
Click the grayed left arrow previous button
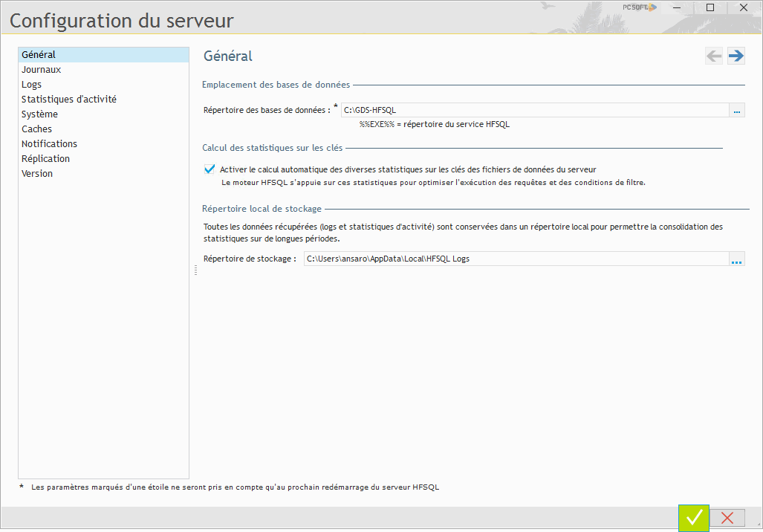(714, 56)
